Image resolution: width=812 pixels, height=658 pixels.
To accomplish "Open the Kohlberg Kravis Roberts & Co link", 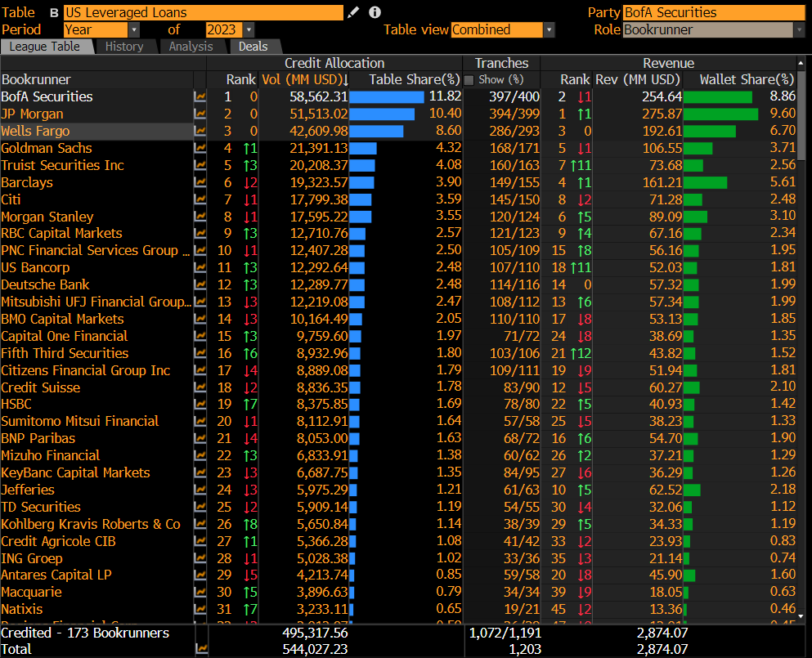I will tap(91, 524).
